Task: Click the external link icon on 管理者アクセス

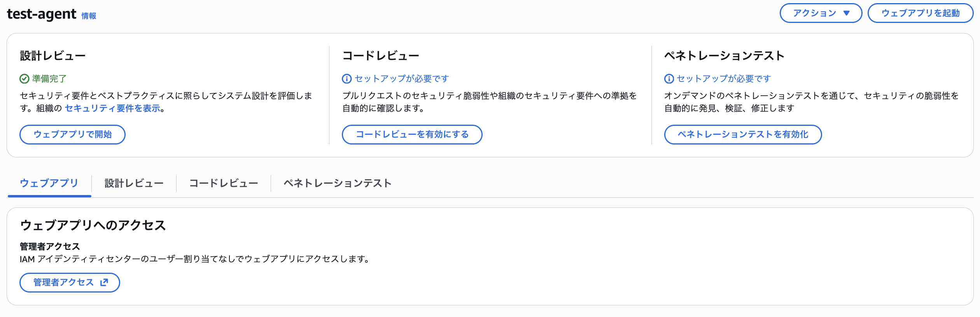Action: (x=104, y=282)
